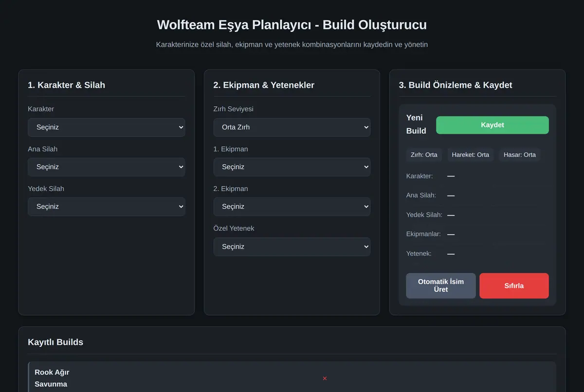Screen dimensions: 584x392
Task: Click the Kayıtlı Builds heading
Action: [x=55, y=342]
